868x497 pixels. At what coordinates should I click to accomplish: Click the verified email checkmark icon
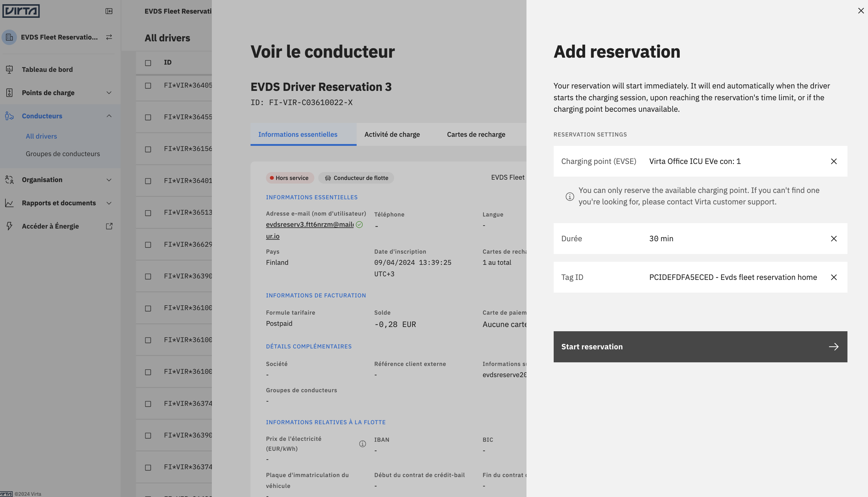click(359, 225)
